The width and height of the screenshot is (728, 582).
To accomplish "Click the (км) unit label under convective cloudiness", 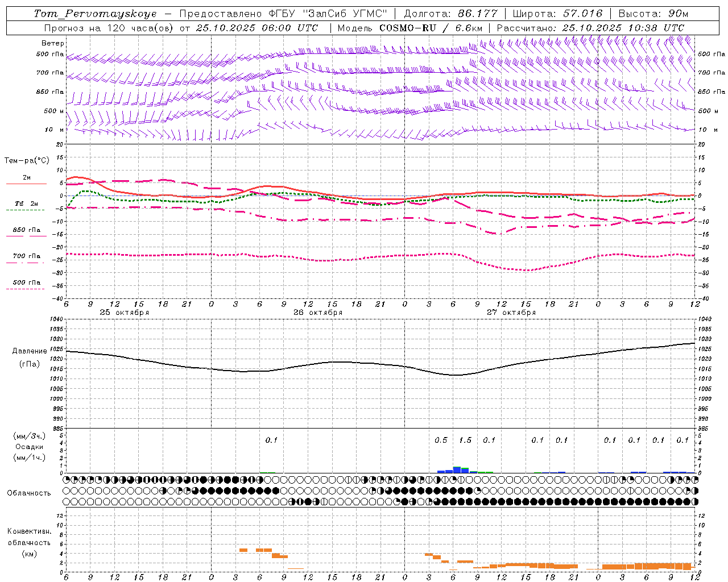I will click(29, 554).
